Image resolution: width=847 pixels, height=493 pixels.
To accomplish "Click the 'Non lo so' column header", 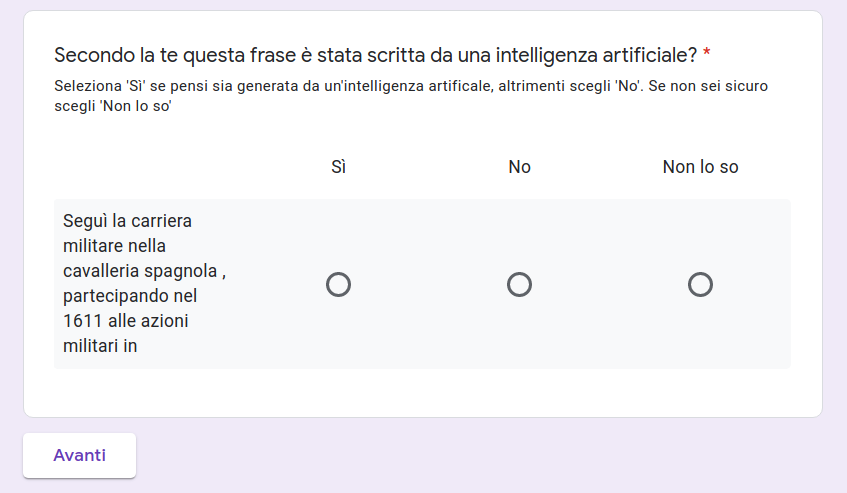I will 700,167.
